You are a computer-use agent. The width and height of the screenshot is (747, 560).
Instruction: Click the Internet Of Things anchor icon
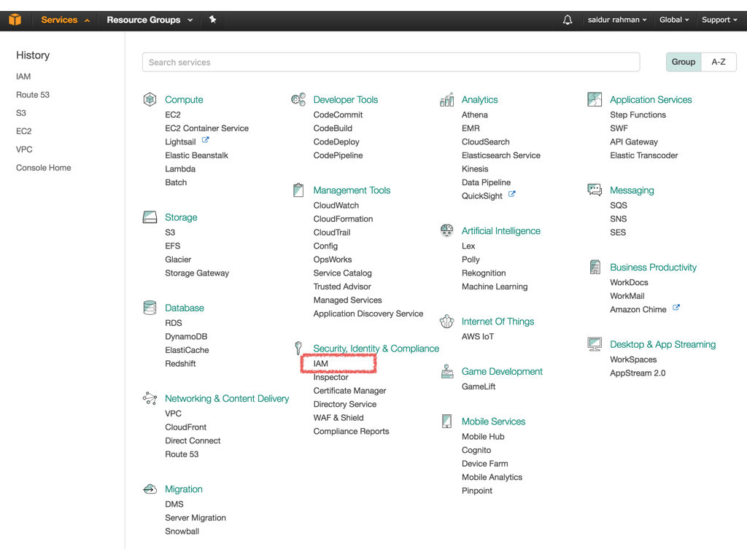click(x=446, y=320)
